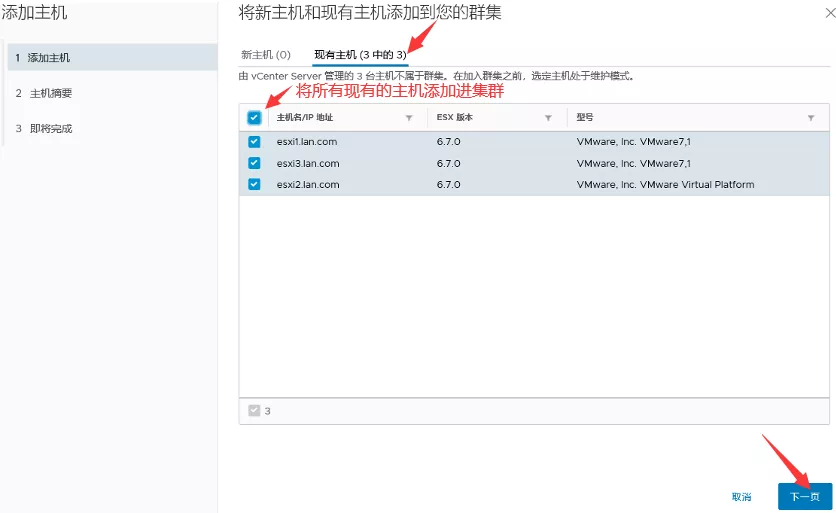Open filter for 主机名/IP 地址 column
Image resolution: width=836 pixels, height=513 pixels.
point(408,118)
